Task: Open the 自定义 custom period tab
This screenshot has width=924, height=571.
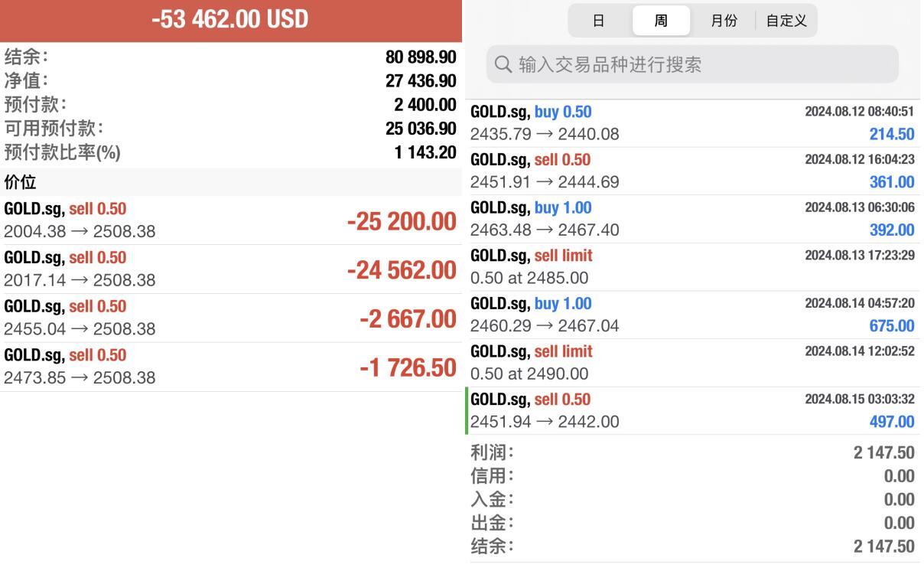Action: point(786,21)
